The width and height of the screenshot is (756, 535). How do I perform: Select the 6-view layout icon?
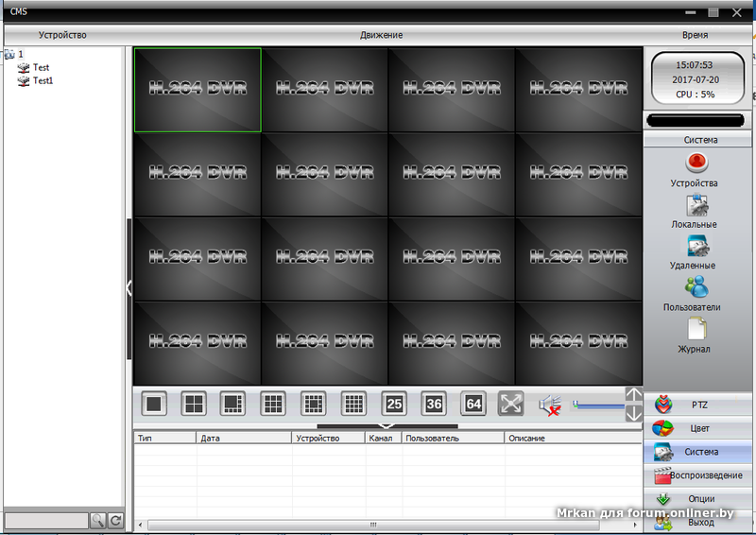coord(232,404)
